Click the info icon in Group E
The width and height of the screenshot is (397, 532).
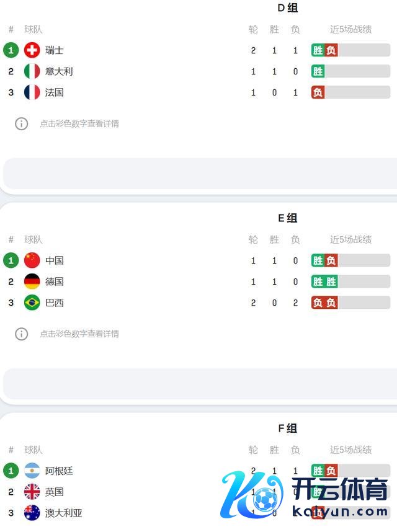[x=22, y=334]
